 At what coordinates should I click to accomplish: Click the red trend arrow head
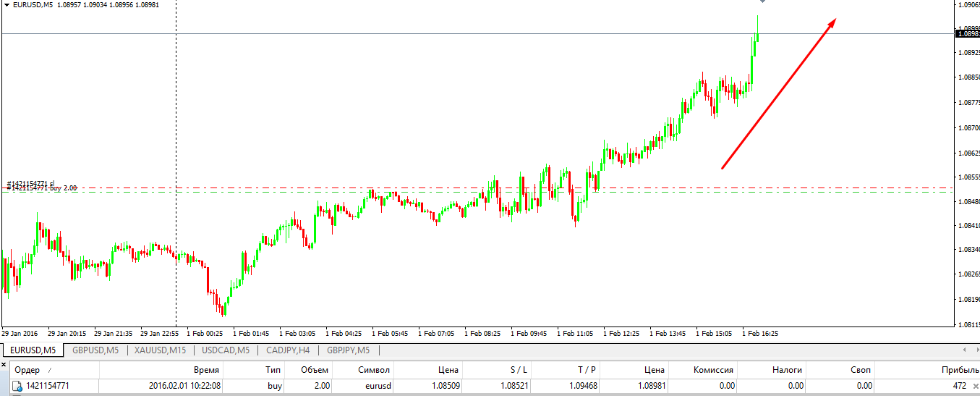pos(832,22)
